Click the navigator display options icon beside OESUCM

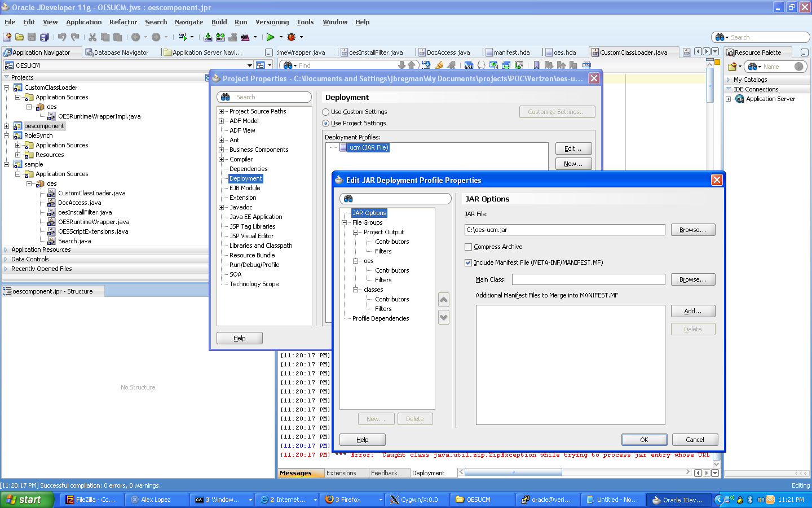[260, 65]
